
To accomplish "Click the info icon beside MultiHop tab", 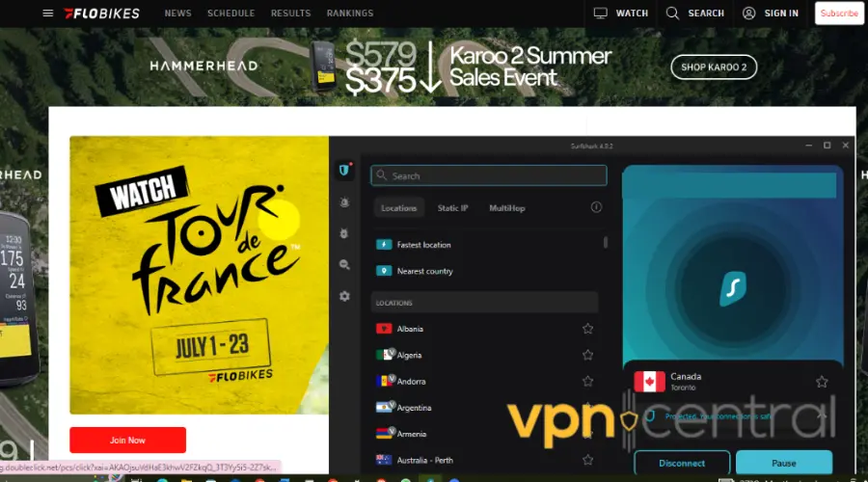I will click(596, 207).
